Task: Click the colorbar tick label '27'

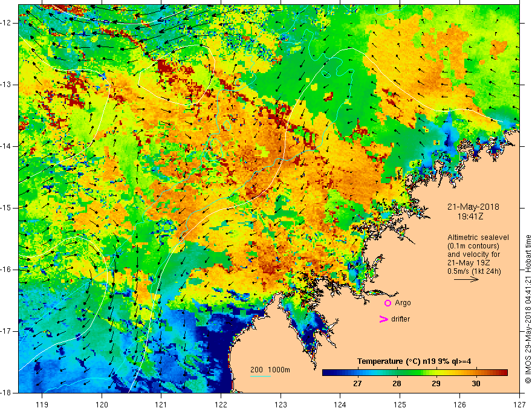Action: [x=357, y=384]
